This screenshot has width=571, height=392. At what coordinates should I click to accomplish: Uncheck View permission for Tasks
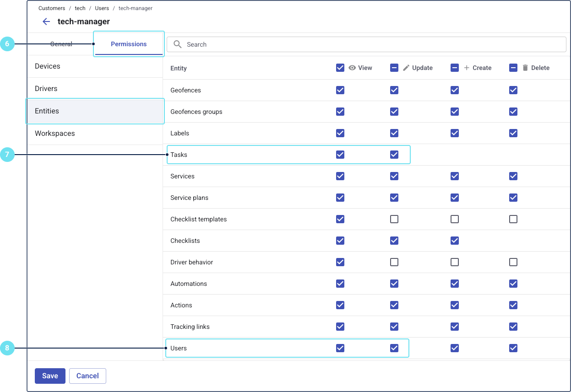coord(340,155)
